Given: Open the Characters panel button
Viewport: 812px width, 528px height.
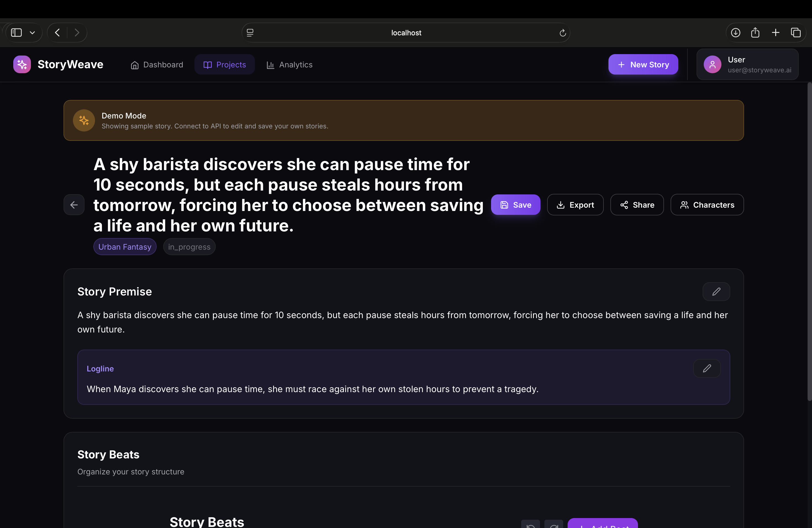Looking at the screenshot, I should (707, 205).
